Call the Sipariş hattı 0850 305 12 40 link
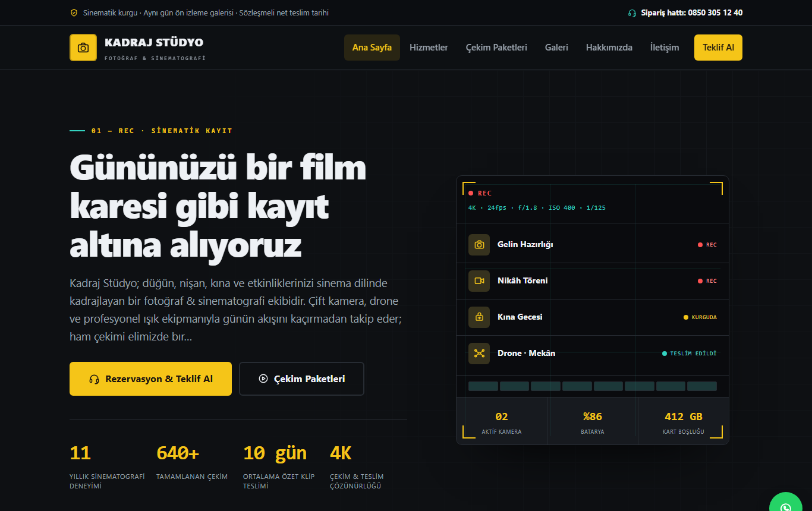This screenshot has width=812, height=511. coord(685,12)
